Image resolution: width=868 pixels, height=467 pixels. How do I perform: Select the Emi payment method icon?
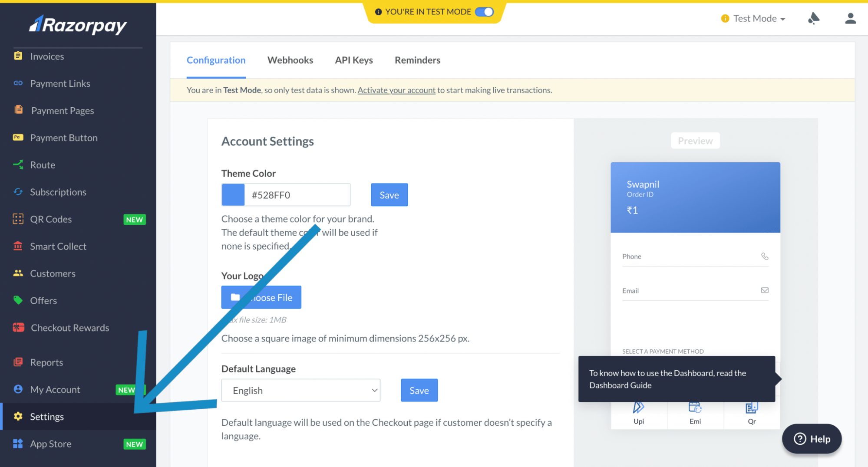[x=695, y=408]
